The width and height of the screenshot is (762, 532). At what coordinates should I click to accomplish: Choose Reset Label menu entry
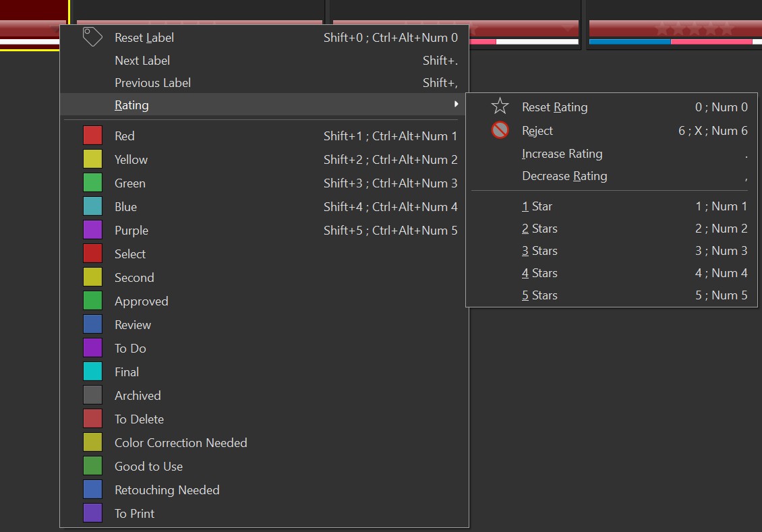click(x=264, y=37)
